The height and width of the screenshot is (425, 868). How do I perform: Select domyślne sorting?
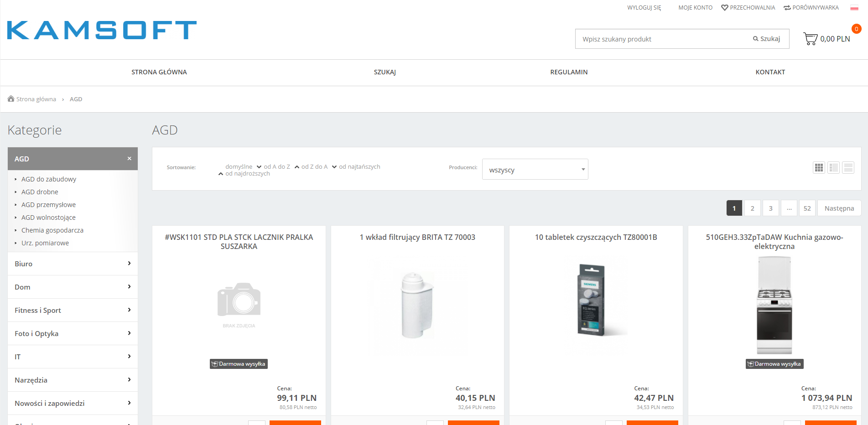tap(239, 166)
